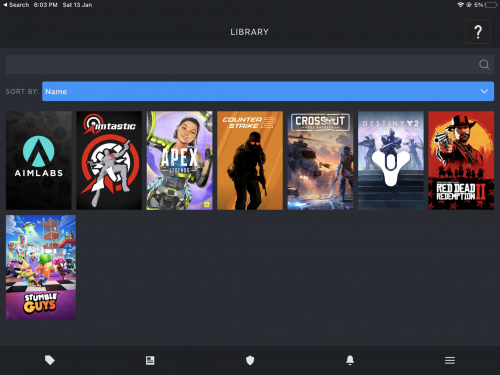Click the question mark help button
The height and width of the screenshot is (375, 500).
coord(478,32)
